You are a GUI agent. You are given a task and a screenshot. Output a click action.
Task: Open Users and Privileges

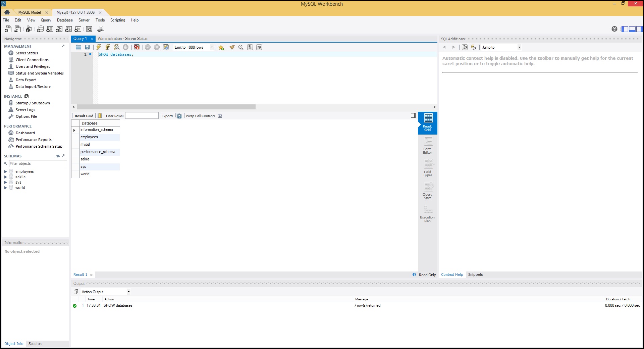(33, 66)
